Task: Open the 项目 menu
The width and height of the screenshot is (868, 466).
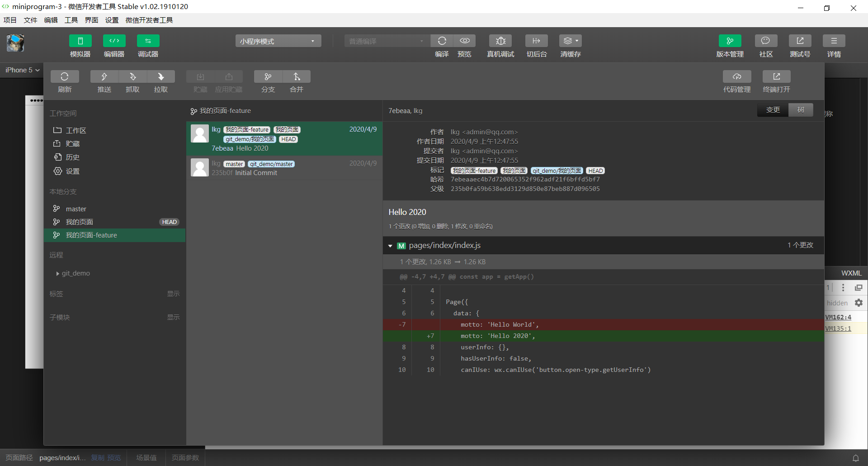Action: click(x=10, y=20)
